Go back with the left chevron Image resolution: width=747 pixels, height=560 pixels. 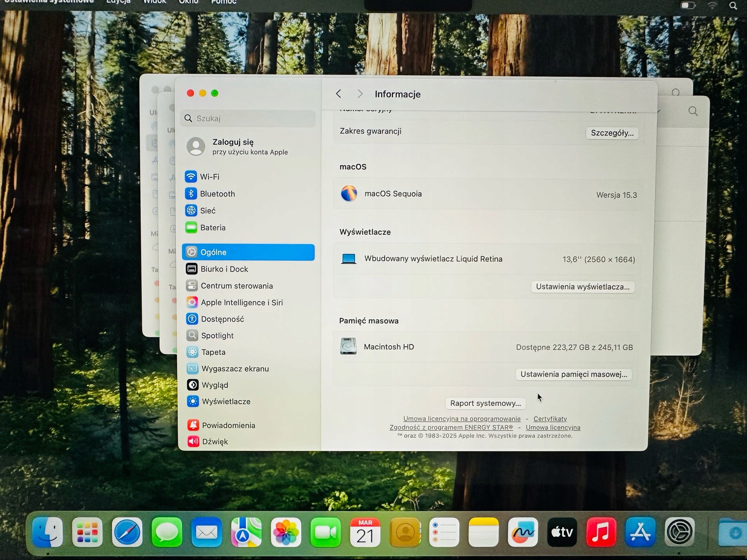pyautogui.click(x=338, y=94)
